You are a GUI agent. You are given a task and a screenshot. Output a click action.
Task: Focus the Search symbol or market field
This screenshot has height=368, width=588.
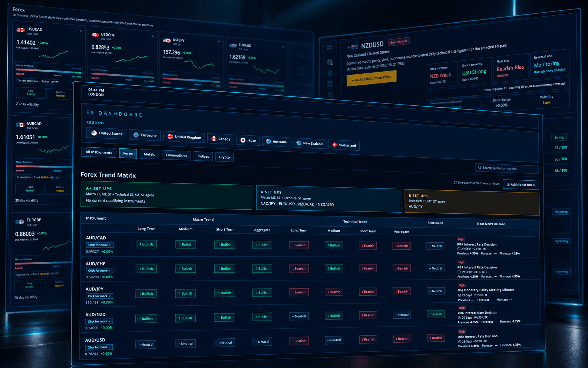coord(507,168)
